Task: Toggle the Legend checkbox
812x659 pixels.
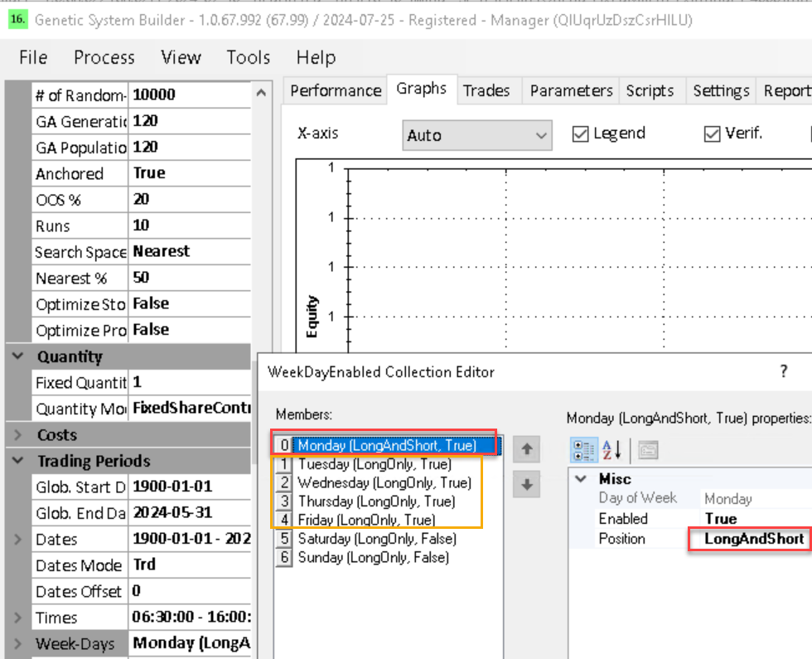Action: [x=581, y=133]
